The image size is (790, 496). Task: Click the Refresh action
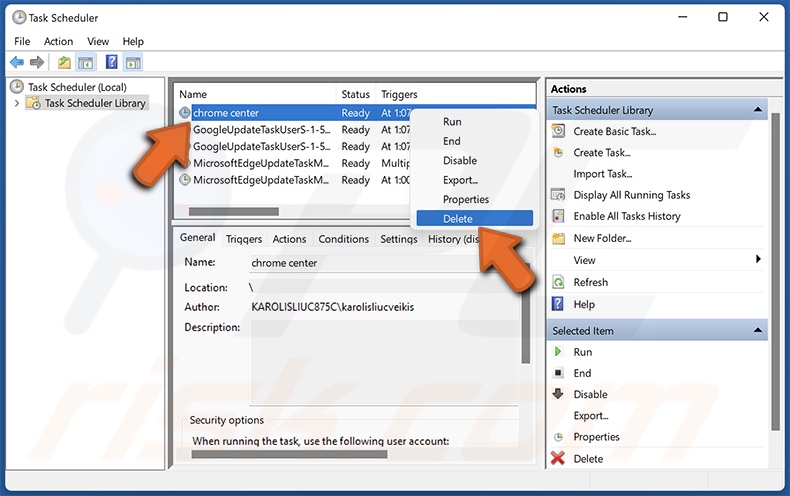590,282
